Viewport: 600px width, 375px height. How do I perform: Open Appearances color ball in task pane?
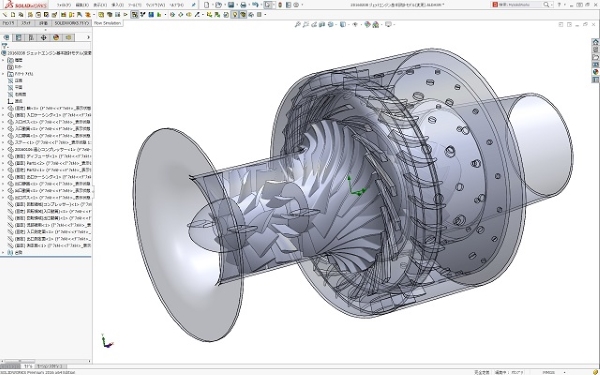[x=595, y=72]
